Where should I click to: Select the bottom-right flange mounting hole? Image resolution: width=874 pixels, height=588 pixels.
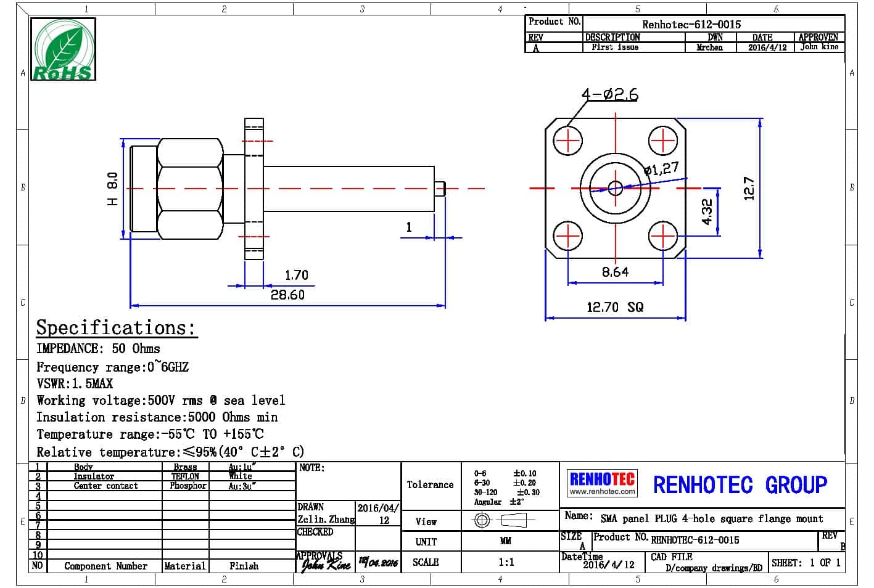coord(662,236)
